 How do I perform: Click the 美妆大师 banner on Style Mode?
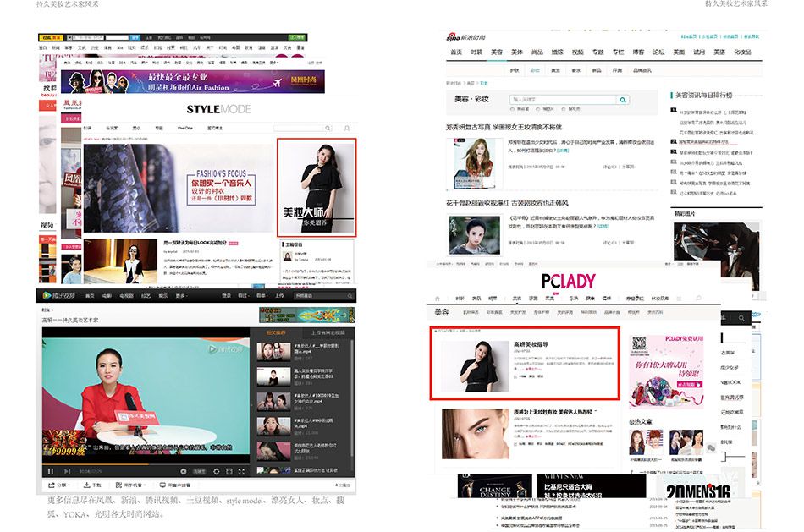(x=316, y=188)
